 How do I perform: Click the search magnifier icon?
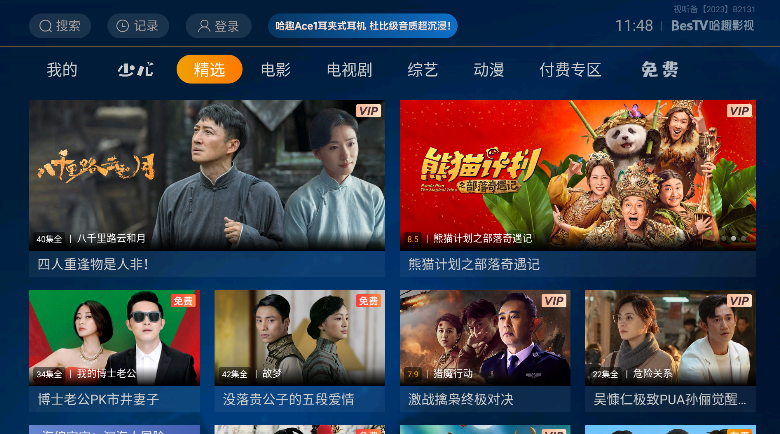[45, 26]
